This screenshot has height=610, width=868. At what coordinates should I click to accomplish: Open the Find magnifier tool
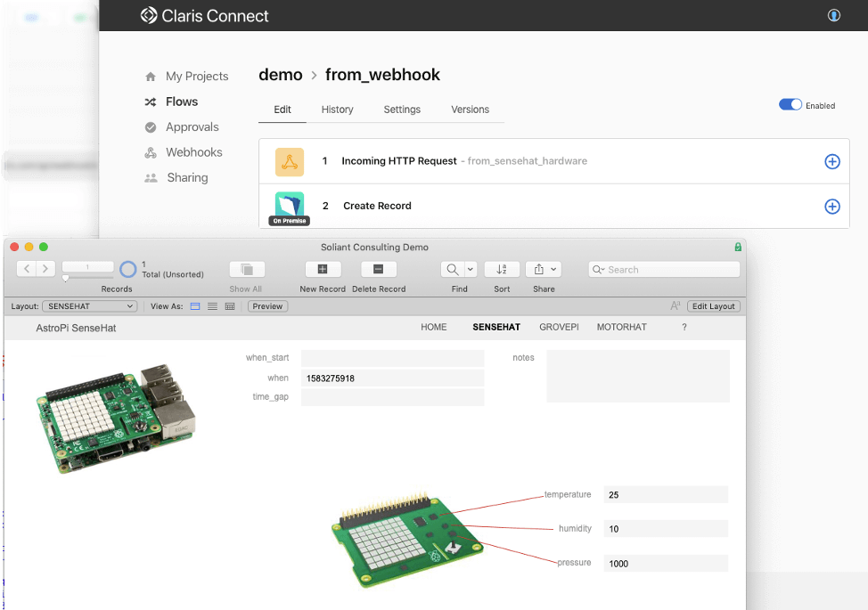tap(452, 269)
